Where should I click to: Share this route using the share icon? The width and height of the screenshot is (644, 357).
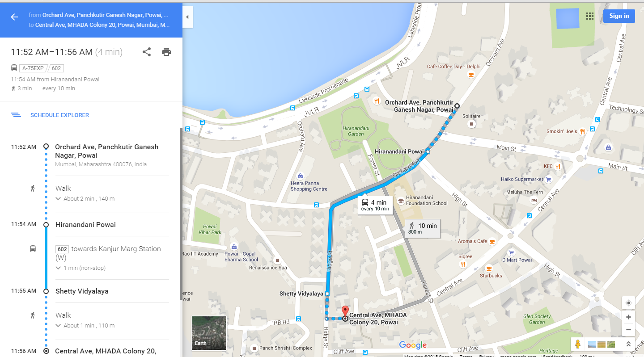[147, 52]
